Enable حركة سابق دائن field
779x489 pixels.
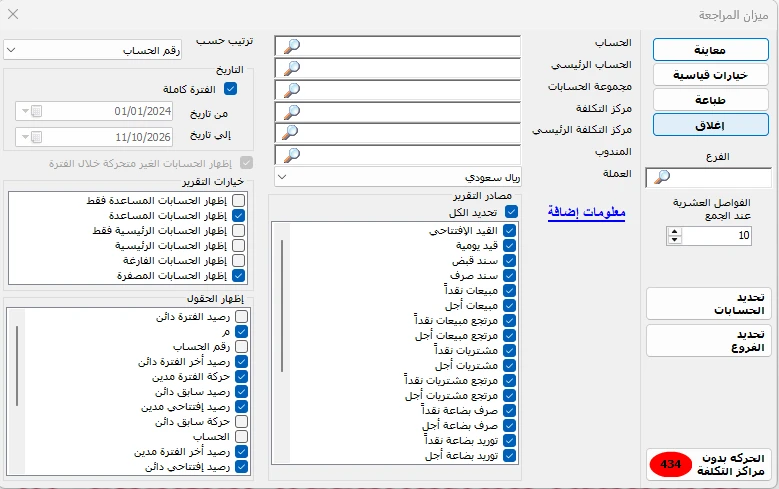click(x=241, y=421)
